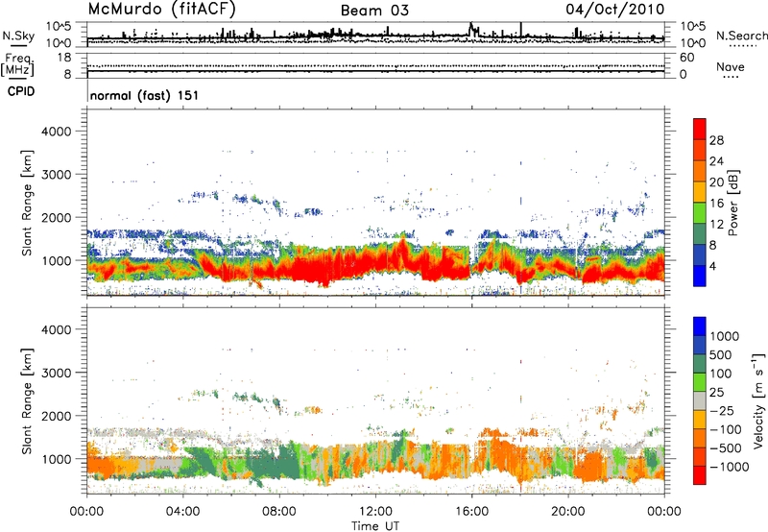
Task: Click 'Slant Range [km]' label of velocity panel
Action: point(27,400)
